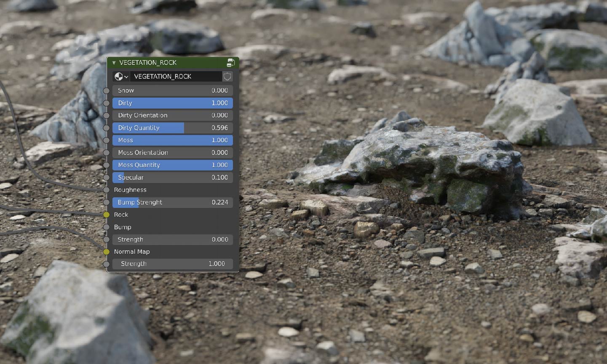Toggle the fake user shield icon
Viewport: 607px width, 364px height.
tap(227, 77)
